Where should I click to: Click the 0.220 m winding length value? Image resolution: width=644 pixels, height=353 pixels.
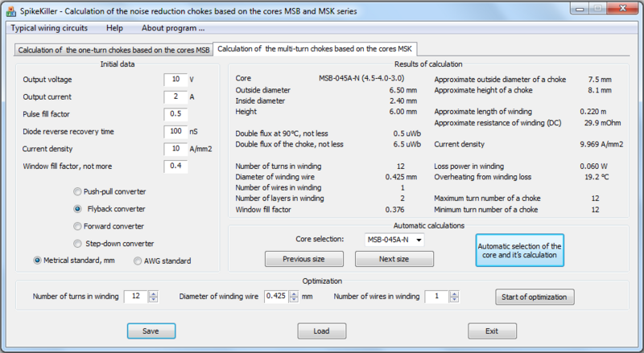(592, 112)
